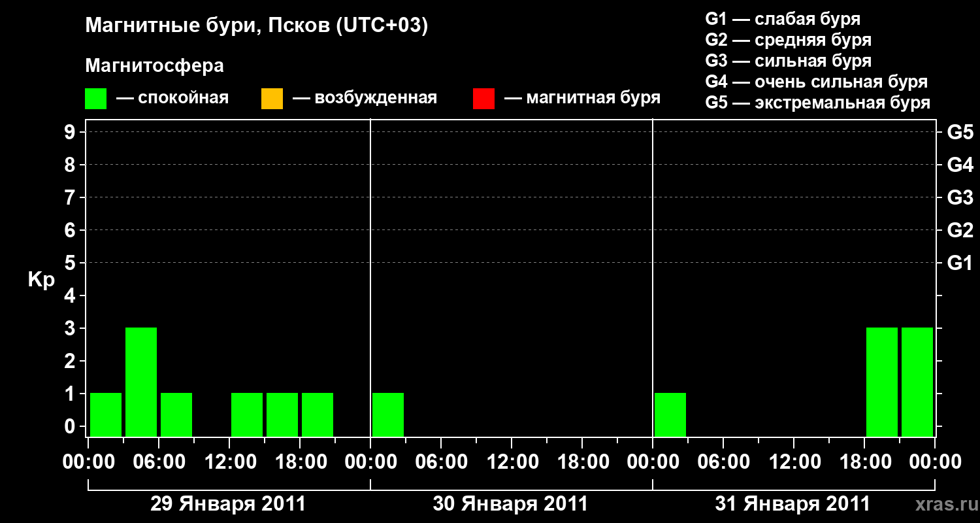Click 'G4 — очень сильная буря' legend line

pos(817,82)
